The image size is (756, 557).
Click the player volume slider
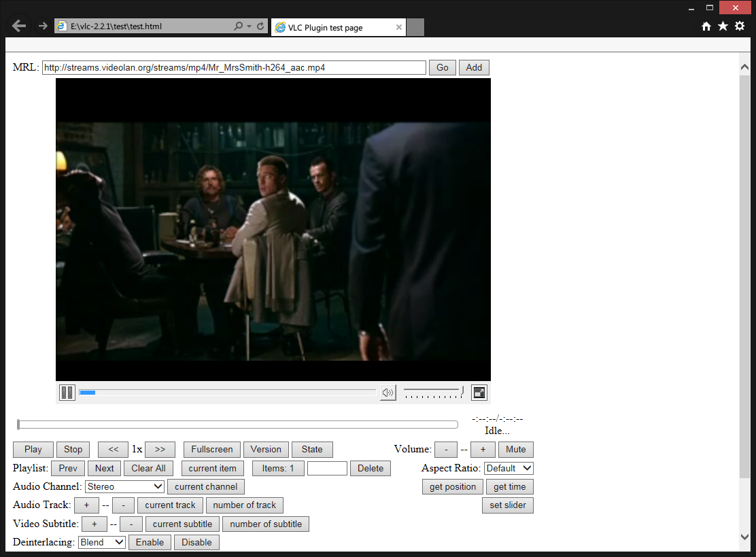[x=434, y=392]
